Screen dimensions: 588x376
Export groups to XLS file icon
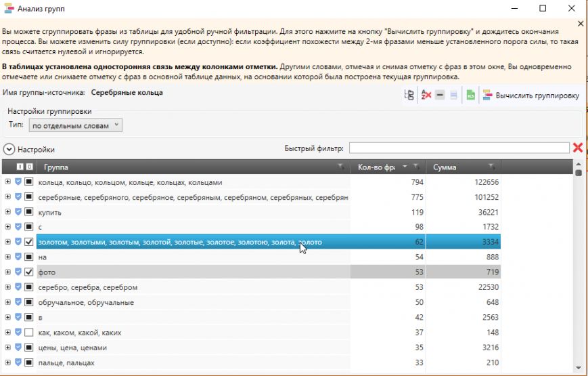471,95
